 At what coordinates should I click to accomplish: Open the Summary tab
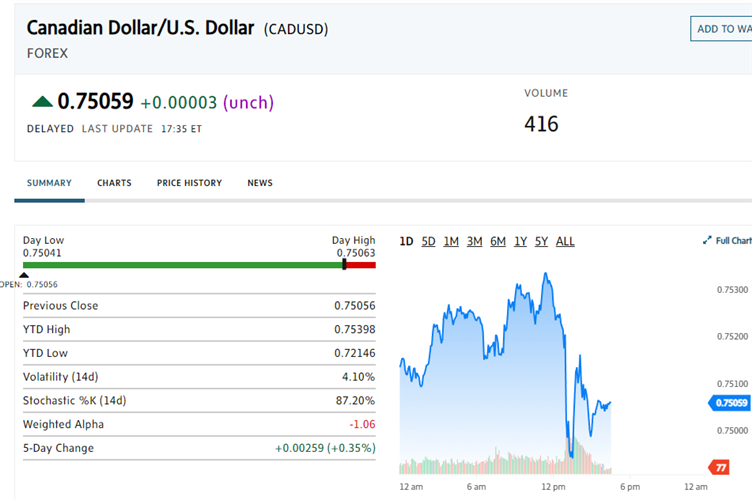(x=49, y=183)
